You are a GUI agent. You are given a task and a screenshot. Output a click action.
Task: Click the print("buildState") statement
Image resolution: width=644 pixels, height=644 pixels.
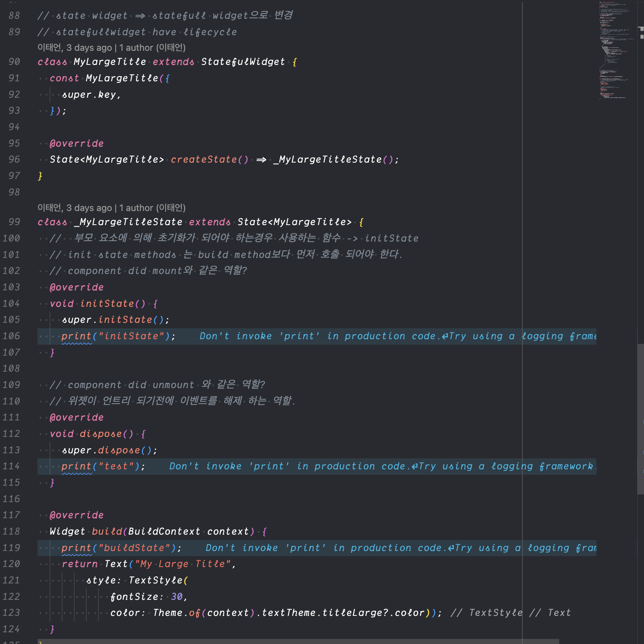122,548
